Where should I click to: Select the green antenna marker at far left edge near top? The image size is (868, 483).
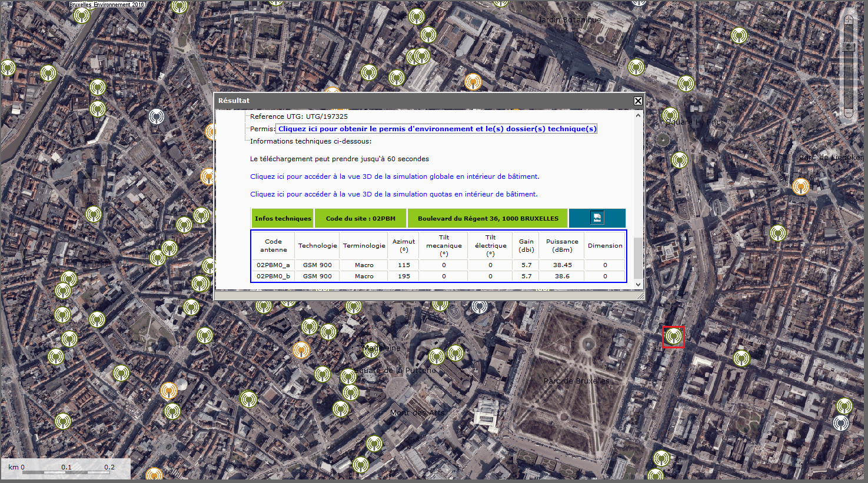7,68
